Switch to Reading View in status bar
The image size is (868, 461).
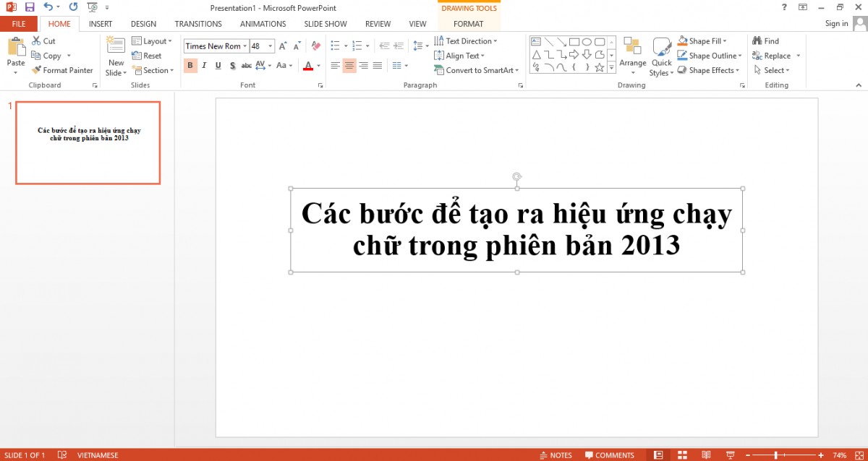coord(705,455)
